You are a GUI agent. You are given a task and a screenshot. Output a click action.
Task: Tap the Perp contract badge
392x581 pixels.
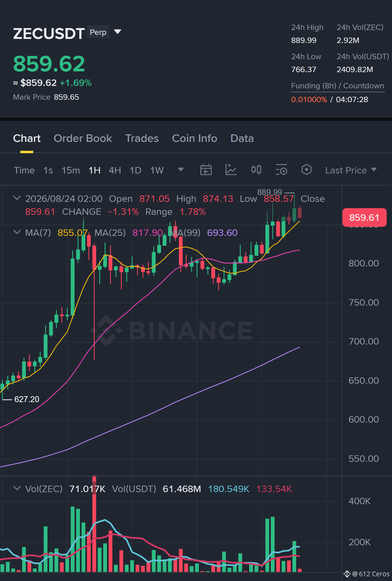point(98,32)
